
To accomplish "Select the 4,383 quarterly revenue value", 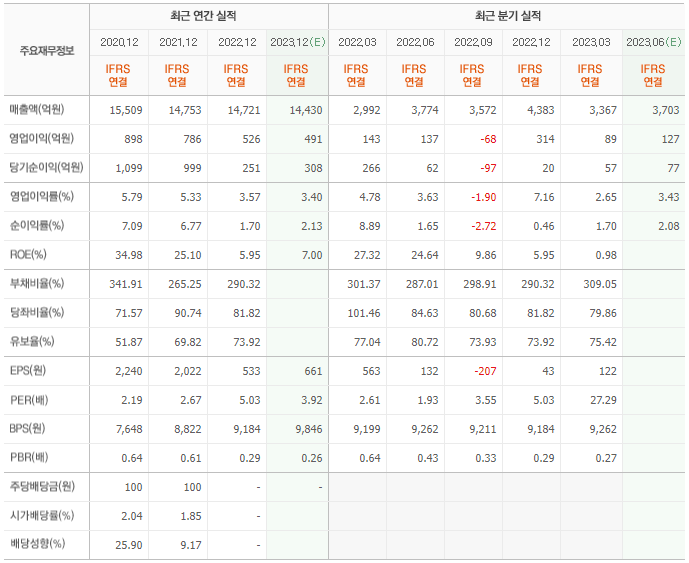I will pyautogui.click(x=540, y=110).
